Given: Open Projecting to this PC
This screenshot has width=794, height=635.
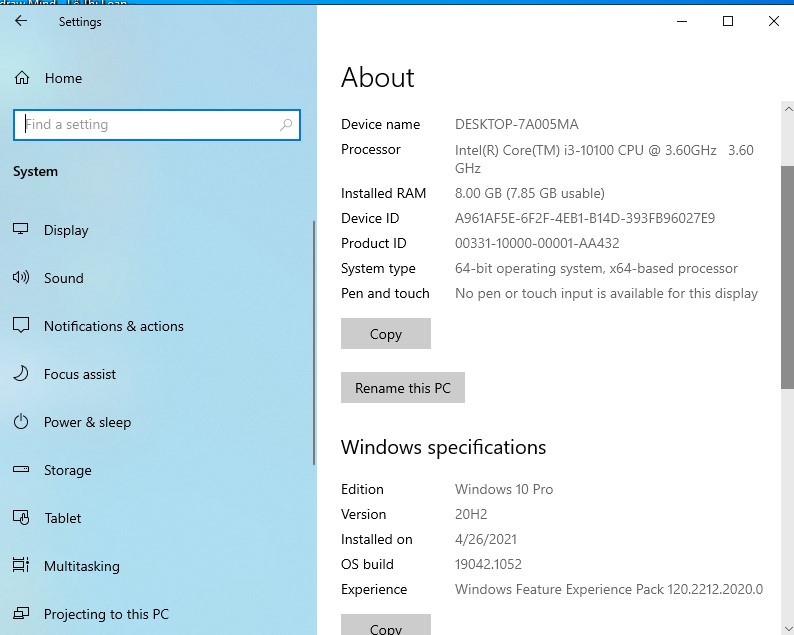Looking at the screenshot, I should (x=106, y=614).
